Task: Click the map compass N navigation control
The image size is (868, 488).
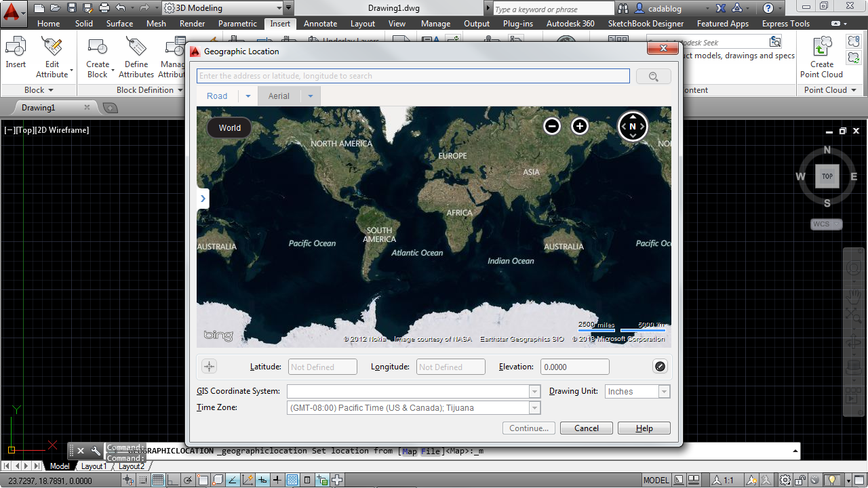Action: (x=633, y=126)
